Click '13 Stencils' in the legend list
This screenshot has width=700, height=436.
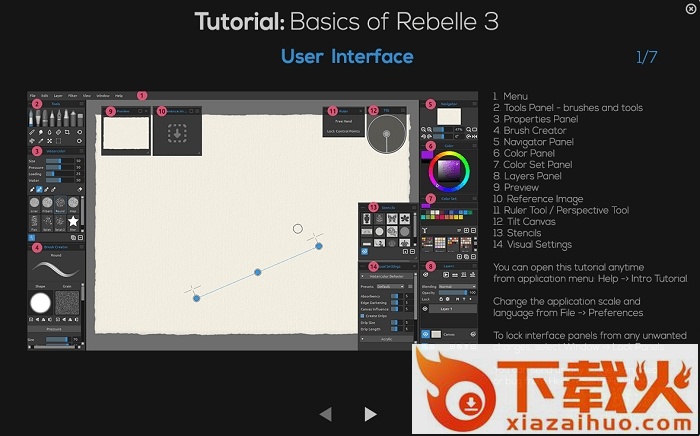pos(517,233)
